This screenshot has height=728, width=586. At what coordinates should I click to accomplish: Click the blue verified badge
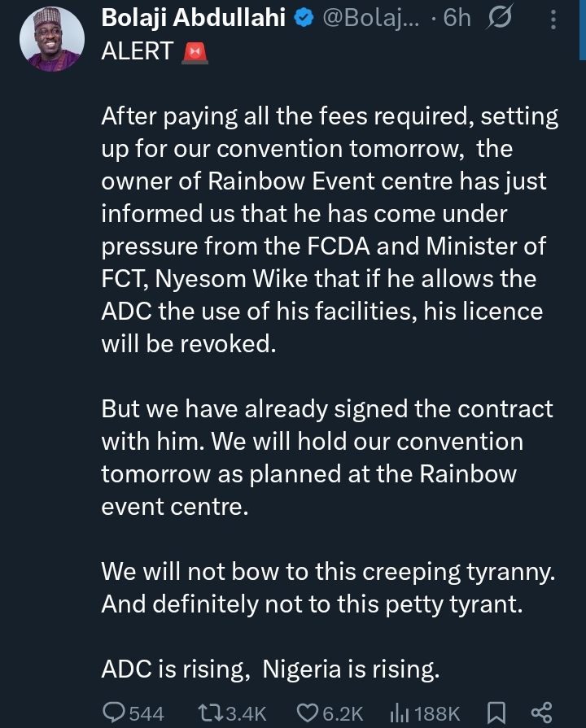coord(304,19)
